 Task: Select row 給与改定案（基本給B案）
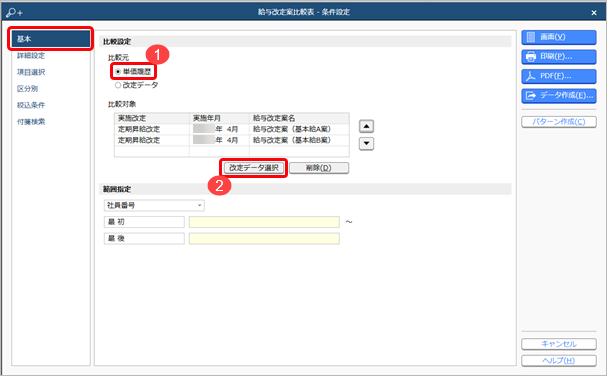(x=231, y=140)
